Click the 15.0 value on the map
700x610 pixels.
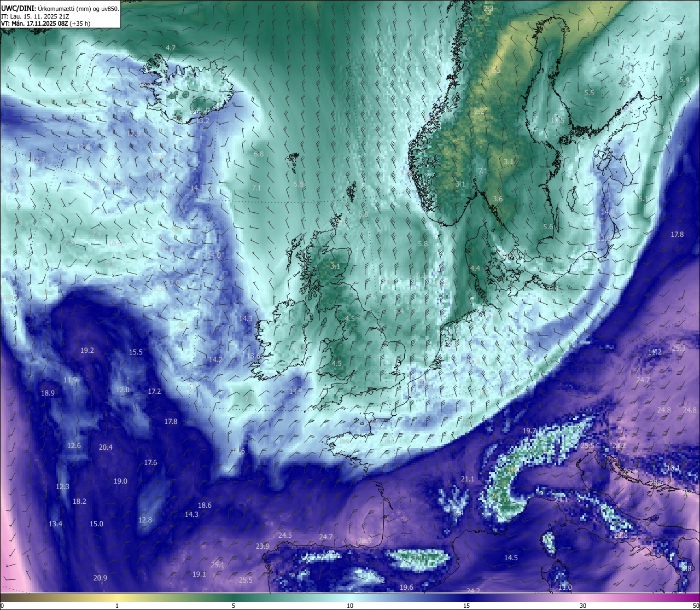click(x=96, y=524)
